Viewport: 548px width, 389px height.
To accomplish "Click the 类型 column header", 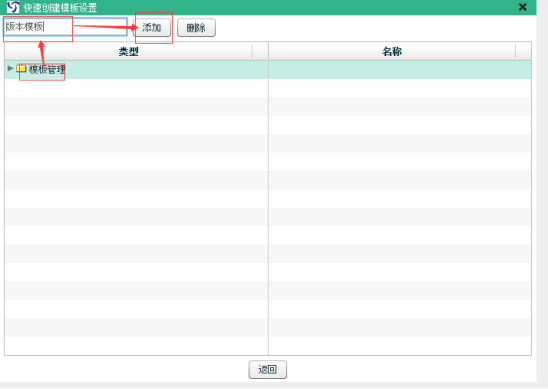I will (129, 52).
